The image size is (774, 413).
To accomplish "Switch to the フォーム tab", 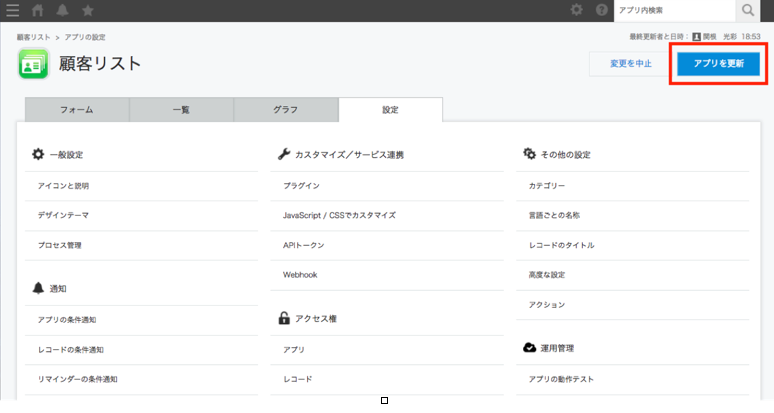I will [77, 110].
